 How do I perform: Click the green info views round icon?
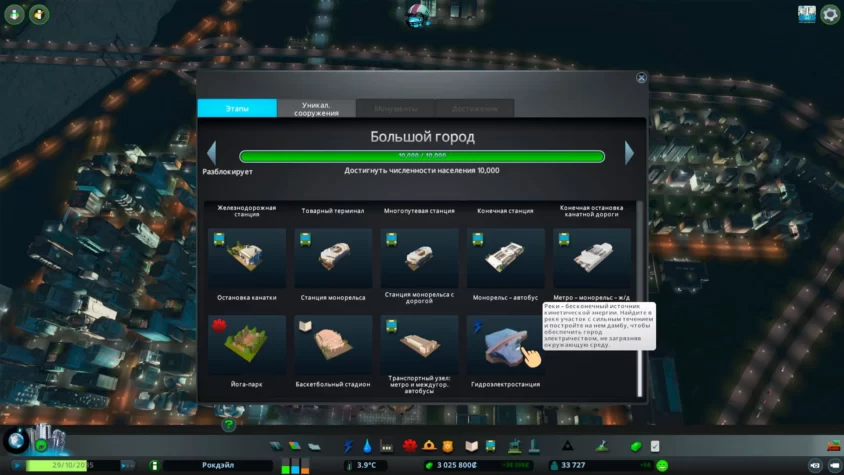[15, 15]
